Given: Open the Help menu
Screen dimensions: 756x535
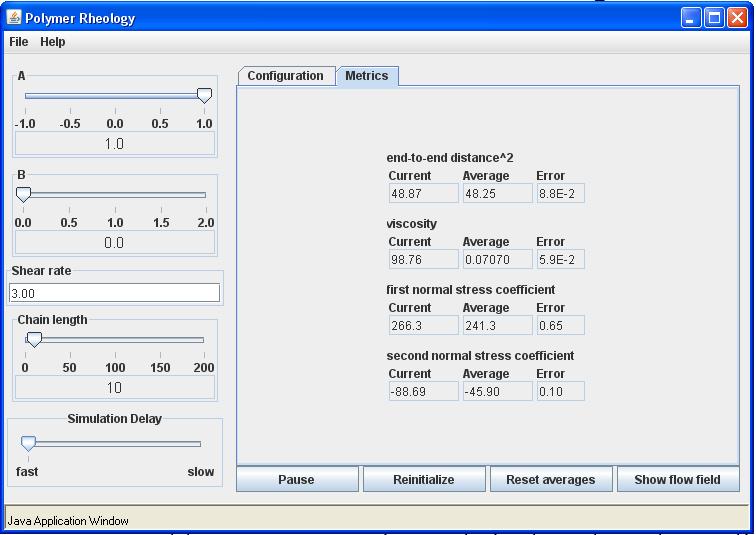Looking at the screenshot, I should (53, 42).
